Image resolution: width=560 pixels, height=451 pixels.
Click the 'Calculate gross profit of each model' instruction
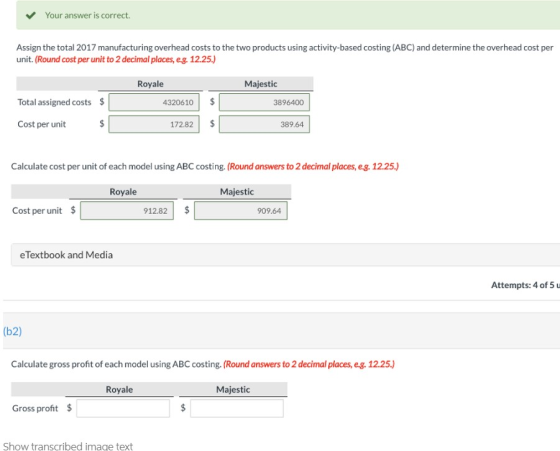tap(203, 364)
